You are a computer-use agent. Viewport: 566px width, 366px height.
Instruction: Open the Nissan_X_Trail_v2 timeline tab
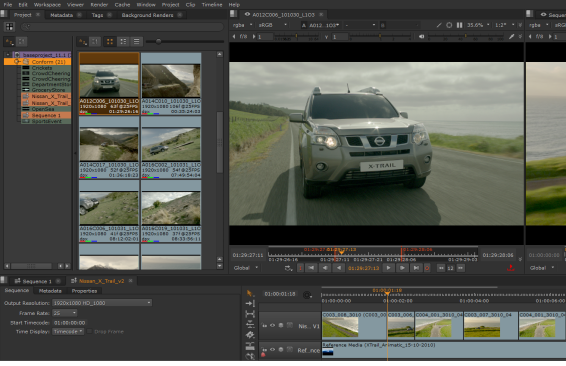(x=101, y=281)
